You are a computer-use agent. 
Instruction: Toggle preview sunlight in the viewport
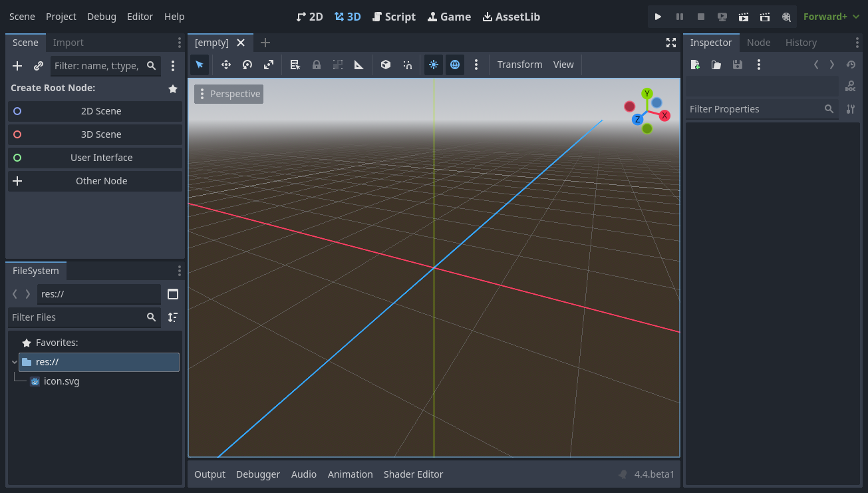point(433,65)
